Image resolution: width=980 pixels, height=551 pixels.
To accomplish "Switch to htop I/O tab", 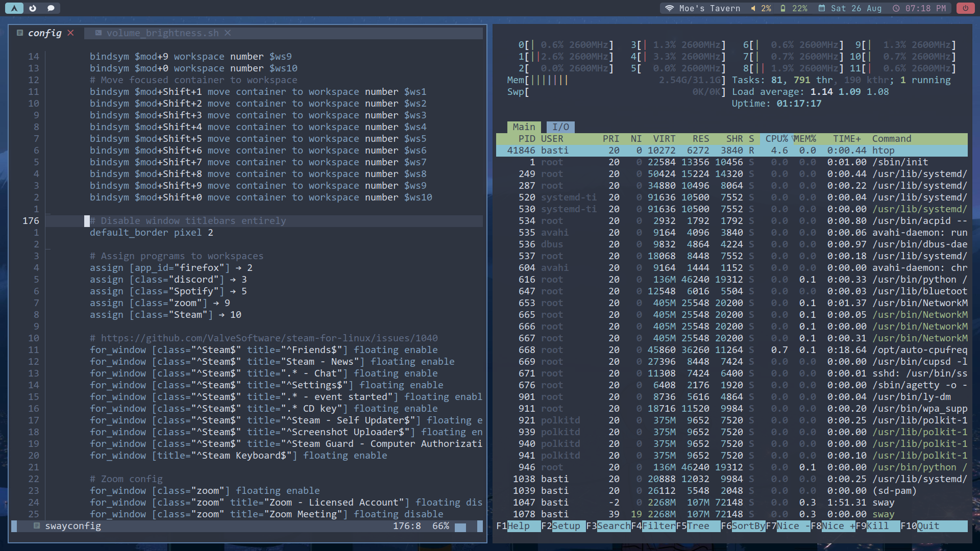I will coord(560,127).
